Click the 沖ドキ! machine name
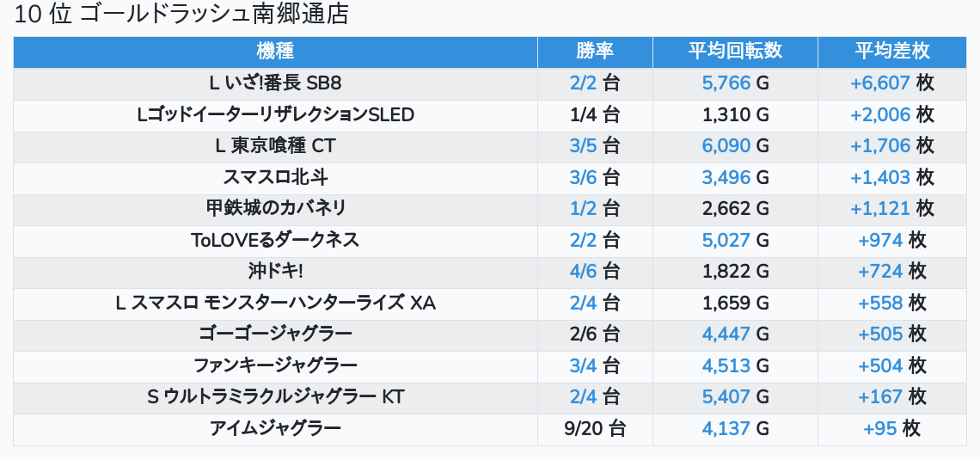 (275, 272)
